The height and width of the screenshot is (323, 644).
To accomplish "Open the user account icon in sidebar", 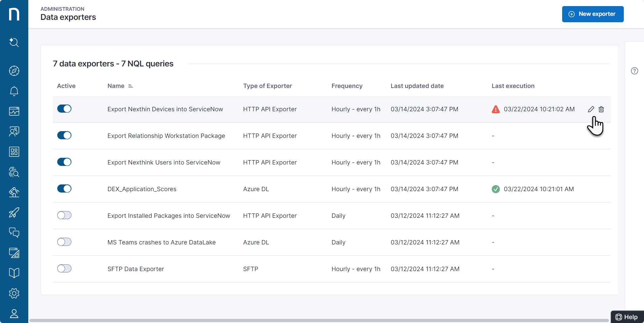I will point(14,314).
